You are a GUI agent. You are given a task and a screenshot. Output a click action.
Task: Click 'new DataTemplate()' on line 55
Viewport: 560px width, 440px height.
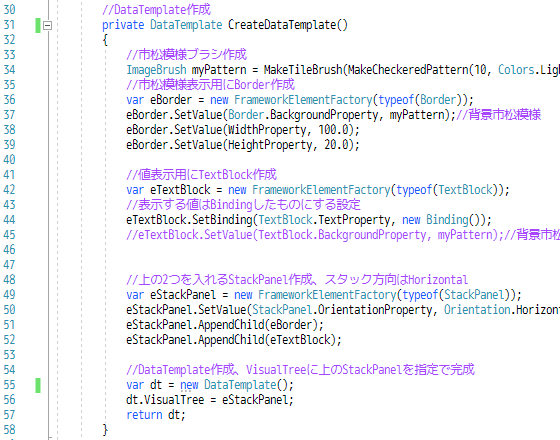coord(234,385)
